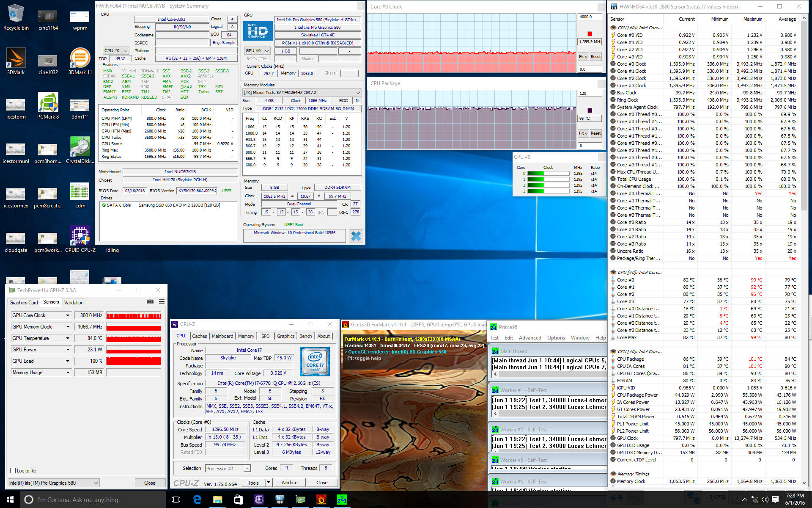Click the Core #0 Clock maximum field showing 4000.0
The width and height of the screenshot is (812, 508).
pyautogui.click(x=590, y=17)
